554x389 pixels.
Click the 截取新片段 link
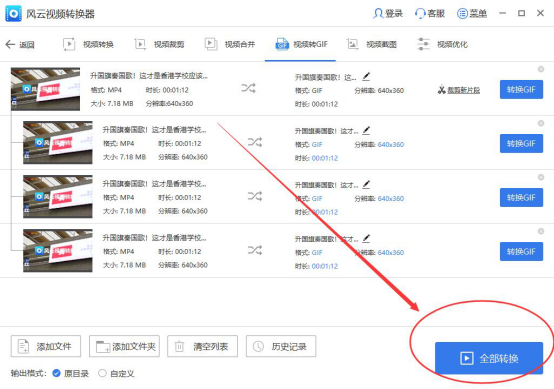[x=459, y=90]
